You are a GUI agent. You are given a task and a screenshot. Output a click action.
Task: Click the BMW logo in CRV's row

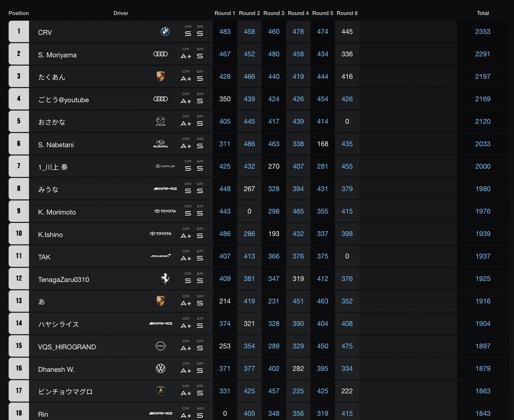click(x=165, y=32)
